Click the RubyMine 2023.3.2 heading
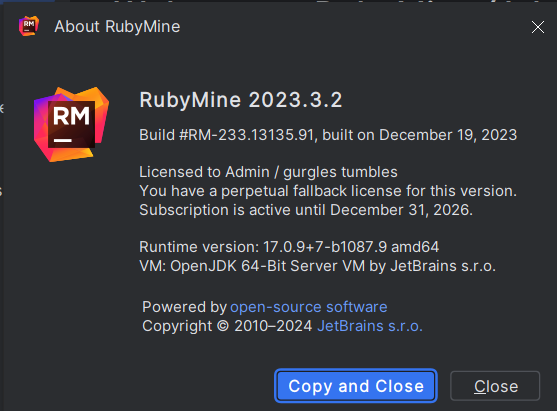Viewport: 557px width, 411px height. click(x=240, y=100)
